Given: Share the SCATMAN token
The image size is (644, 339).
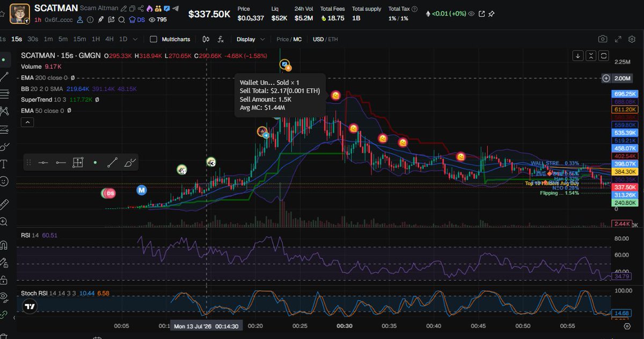Looking at the screenshot, I should 141,9.
